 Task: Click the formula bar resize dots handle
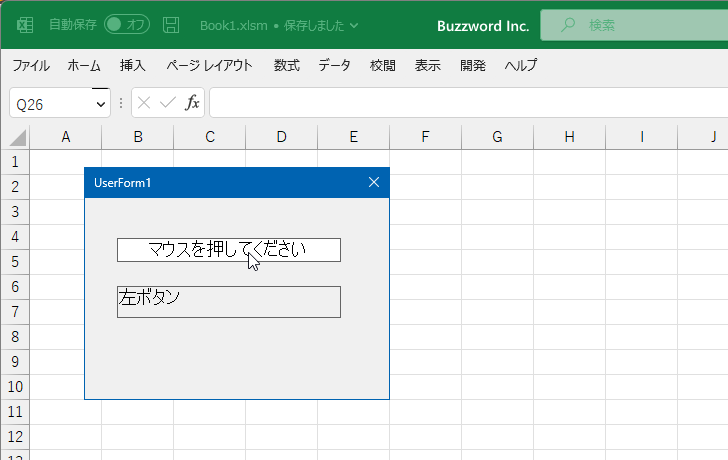pos(121,103)
